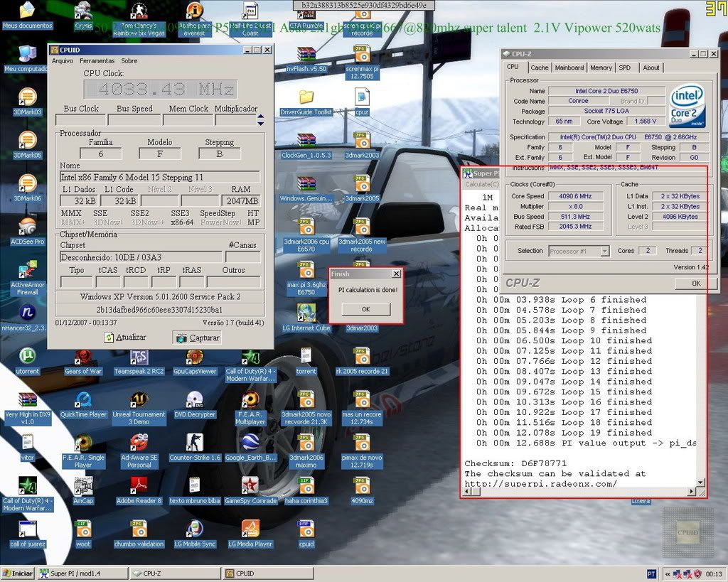The height and width of the screenshot is (582, 728).
Task: Click OK in Finish dialog
Action: 366,309
